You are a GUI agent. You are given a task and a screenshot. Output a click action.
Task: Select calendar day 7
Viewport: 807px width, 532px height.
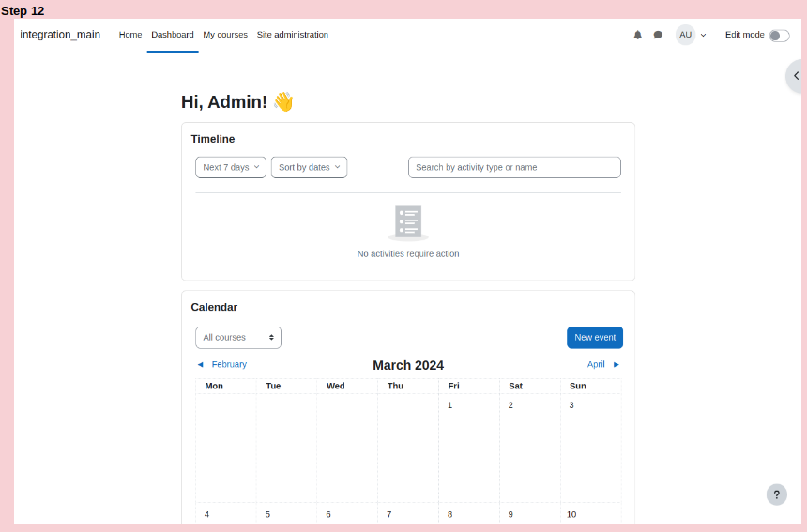pyautogui.click(x=389, y=514)
